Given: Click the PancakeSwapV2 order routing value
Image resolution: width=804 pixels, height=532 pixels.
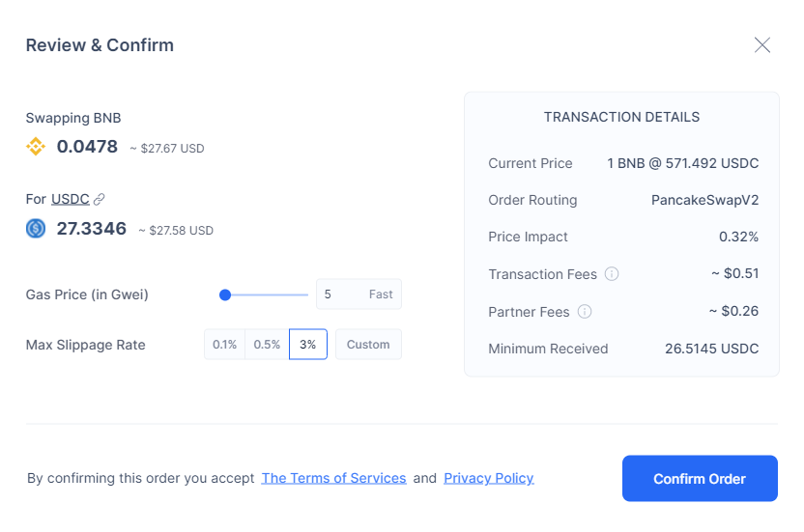Looking at the screenshot, I should [x=705, y=200].
